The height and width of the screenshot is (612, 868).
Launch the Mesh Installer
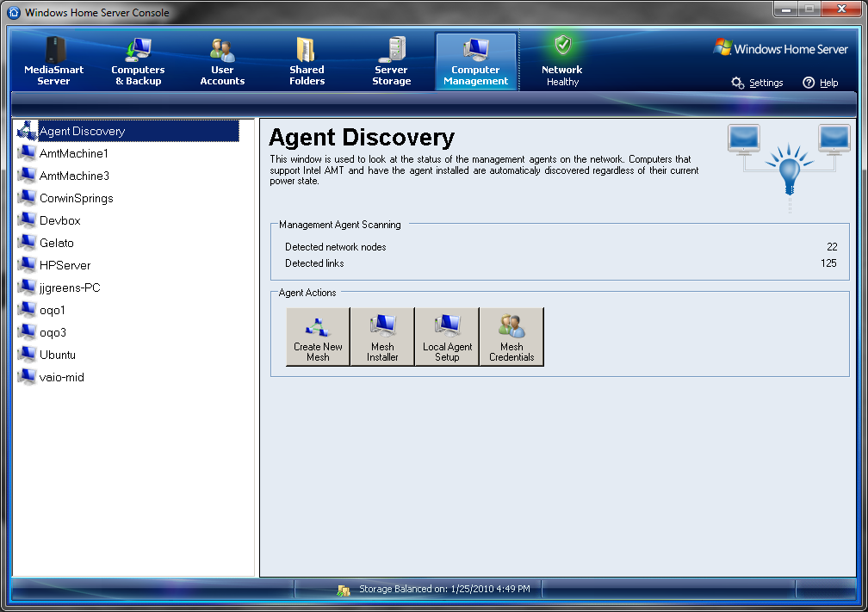click(382, 337)
